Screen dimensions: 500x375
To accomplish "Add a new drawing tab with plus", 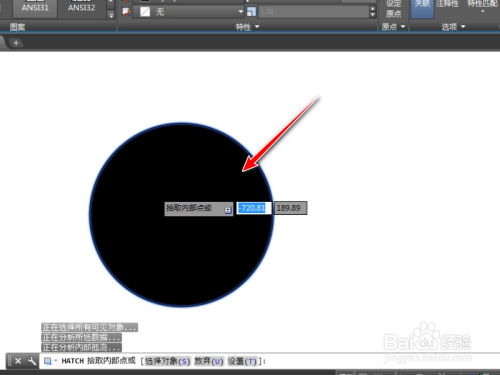I will [x=16, y=43].
